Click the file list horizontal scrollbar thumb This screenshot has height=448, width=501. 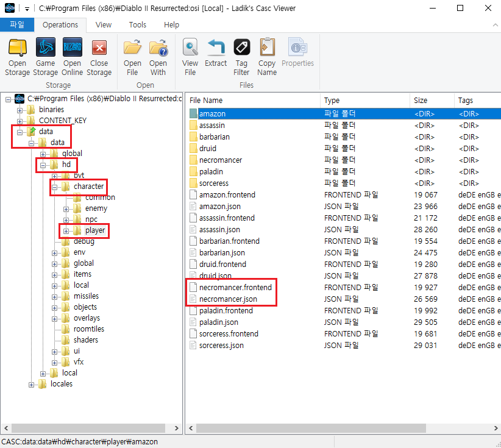tap(311, 428)
